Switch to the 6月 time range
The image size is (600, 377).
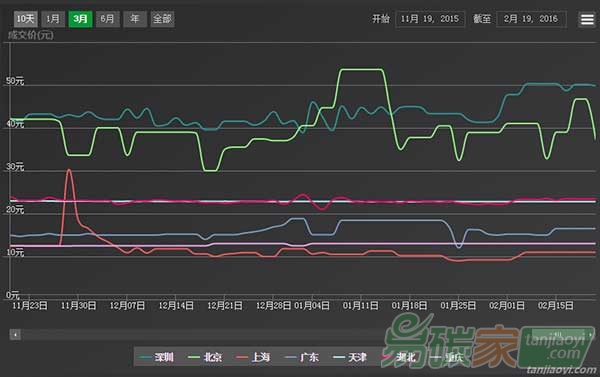pyautogui.click(x=108, y=19)
